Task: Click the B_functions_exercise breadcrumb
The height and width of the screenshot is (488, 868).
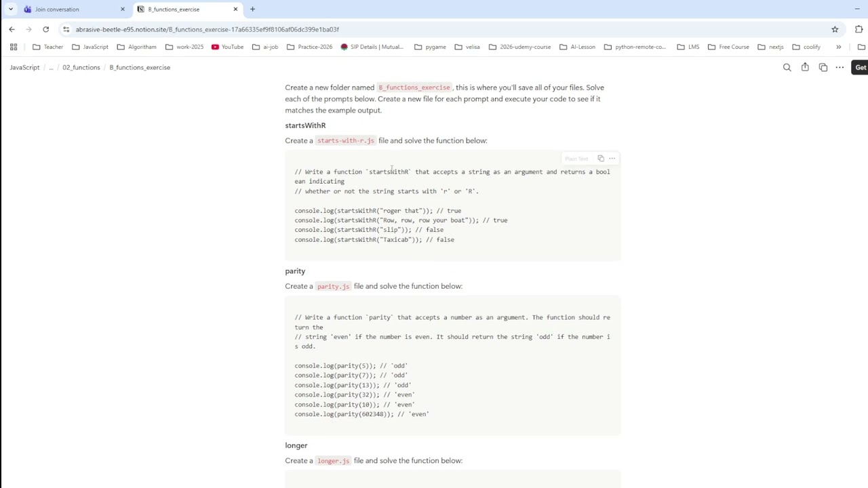Action: tap(140, 67)
